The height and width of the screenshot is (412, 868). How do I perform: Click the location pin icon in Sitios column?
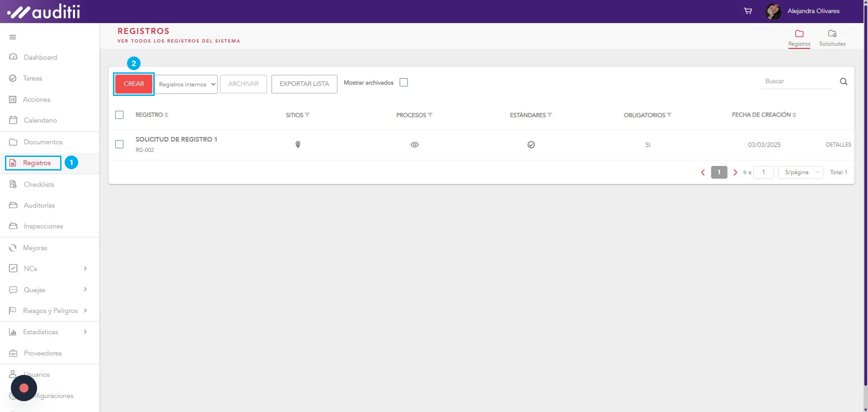[x=297, y=145]
